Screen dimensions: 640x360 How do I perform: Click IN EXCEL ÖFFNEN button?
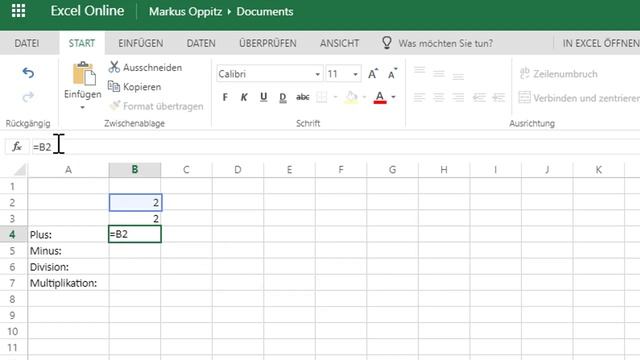pyautogui.click(x=601, y=43)
